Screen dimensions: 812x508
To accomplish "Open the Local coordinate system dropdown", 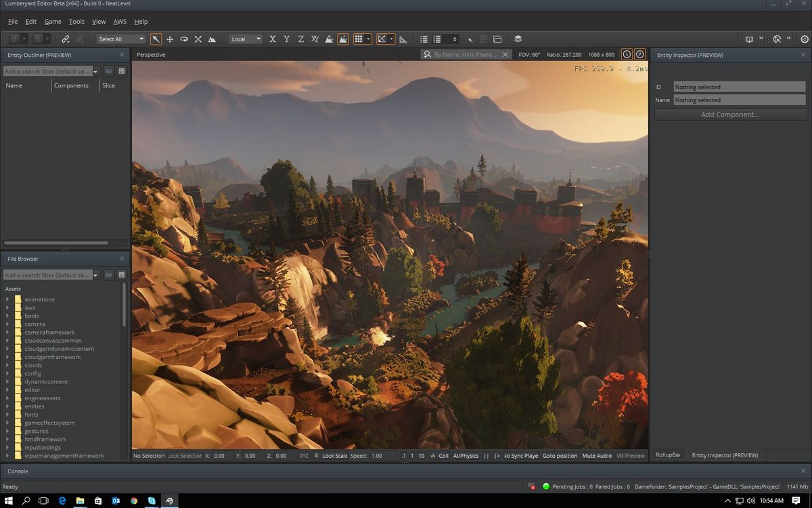I will tap(247, 39).
